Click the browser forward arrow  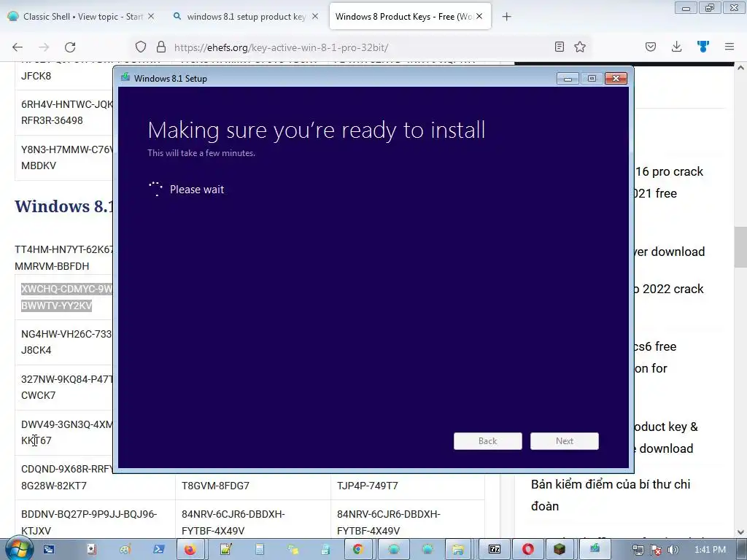point(44,47)
